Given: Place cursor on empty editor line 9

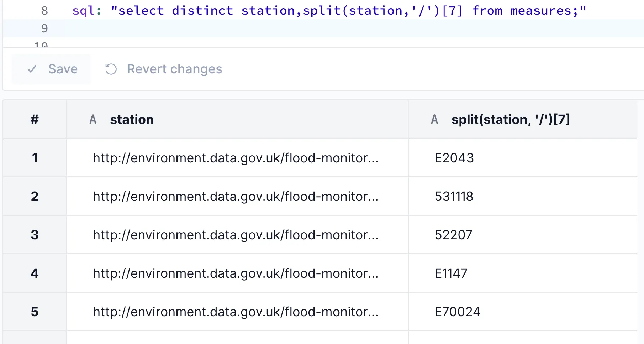Looking at the screenshot, I should (x=320, y=28).
